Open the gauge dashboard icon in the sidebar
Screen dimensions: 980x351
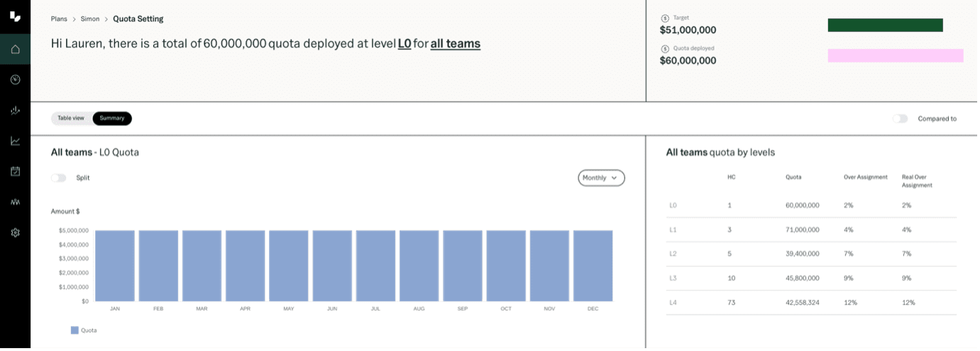[x=15, y=79]
